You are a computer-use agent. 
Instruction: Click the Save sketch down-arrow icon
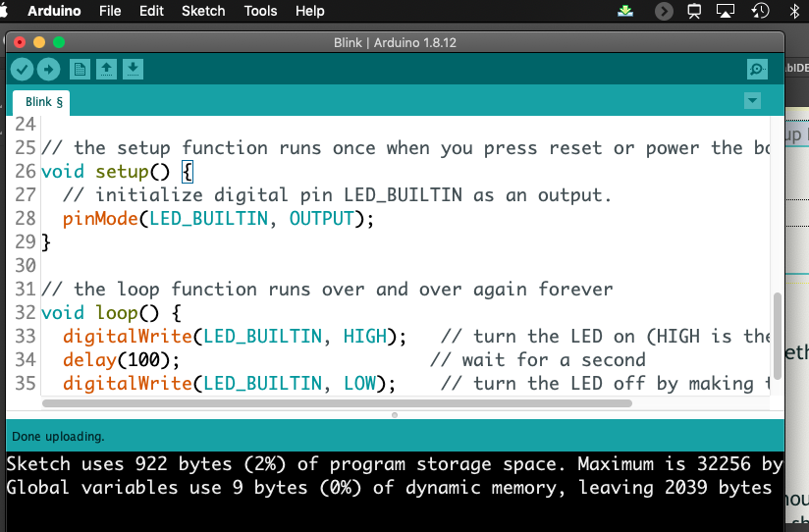point(134,70)
